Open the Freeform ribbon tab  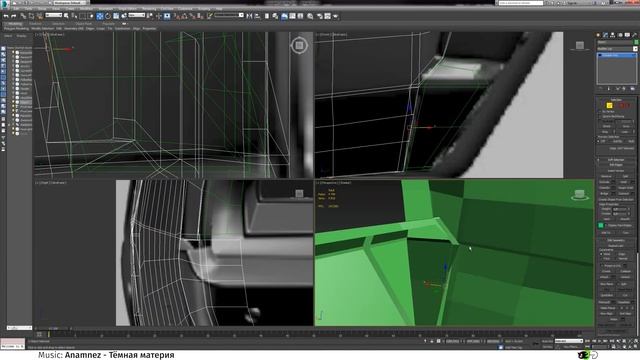click(36, 24)
